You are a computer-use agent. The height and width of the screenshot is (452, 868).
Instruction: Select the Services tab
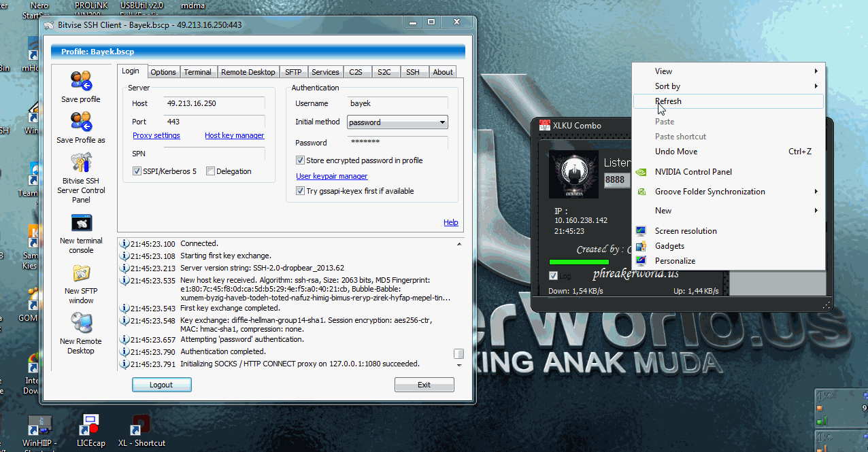pos(325,72)
